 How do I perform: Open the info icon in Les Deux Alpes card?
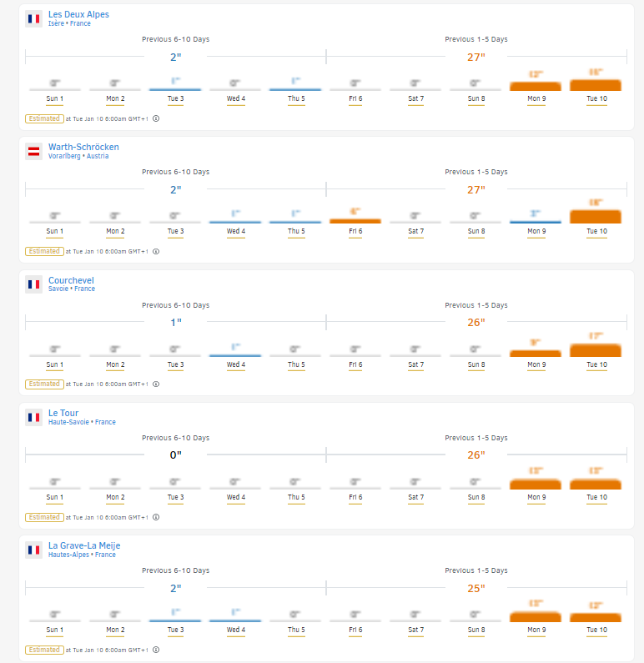(156, 118)
